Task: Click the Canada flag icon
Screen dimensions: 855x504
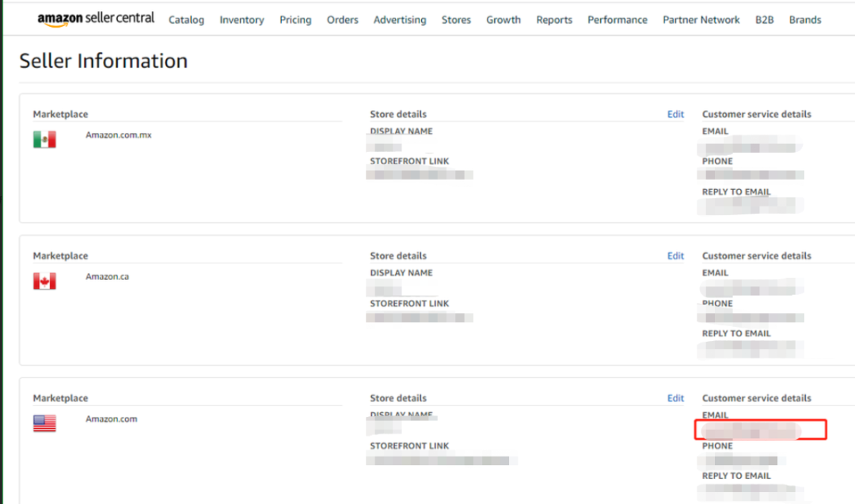Action: (44, 281)
